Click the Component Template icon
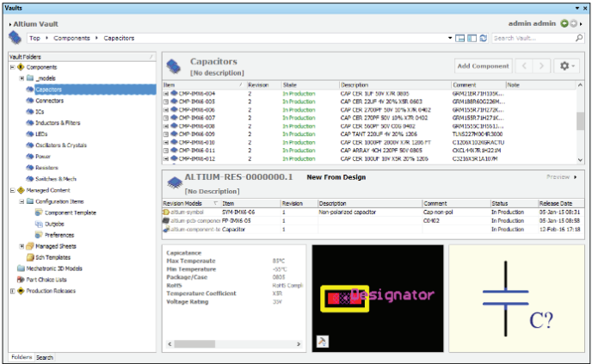Screen dimensions: 592x364 point(39,213)
